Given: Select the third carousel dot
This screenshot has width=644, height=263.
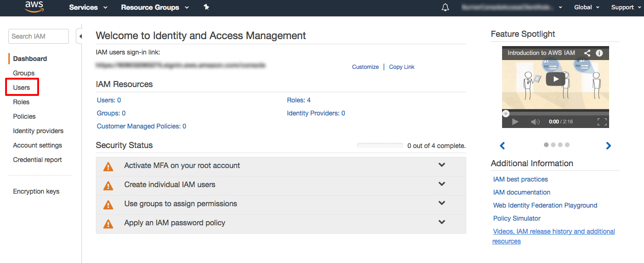Looking at the screenshot, I should (x=560, y=145).
